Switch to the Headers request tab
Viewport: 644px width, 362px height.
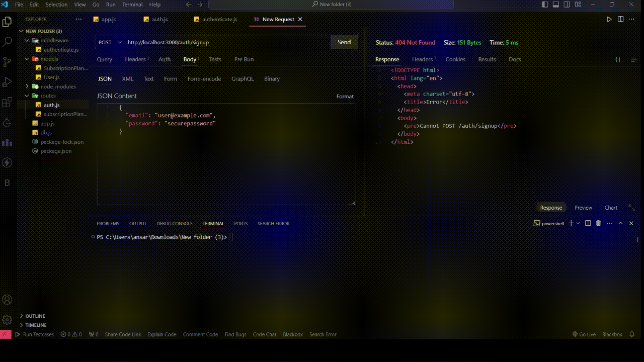[135, 59]
